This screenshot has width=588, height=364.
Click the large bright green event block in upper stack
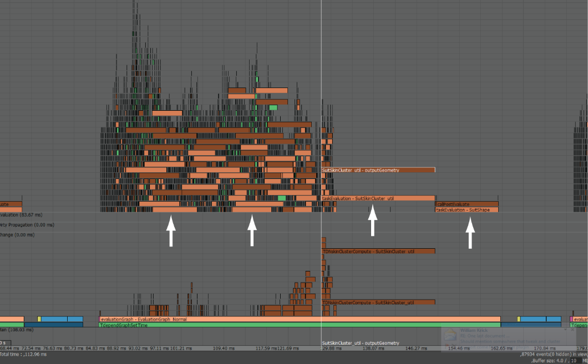[x=273, y=108]
